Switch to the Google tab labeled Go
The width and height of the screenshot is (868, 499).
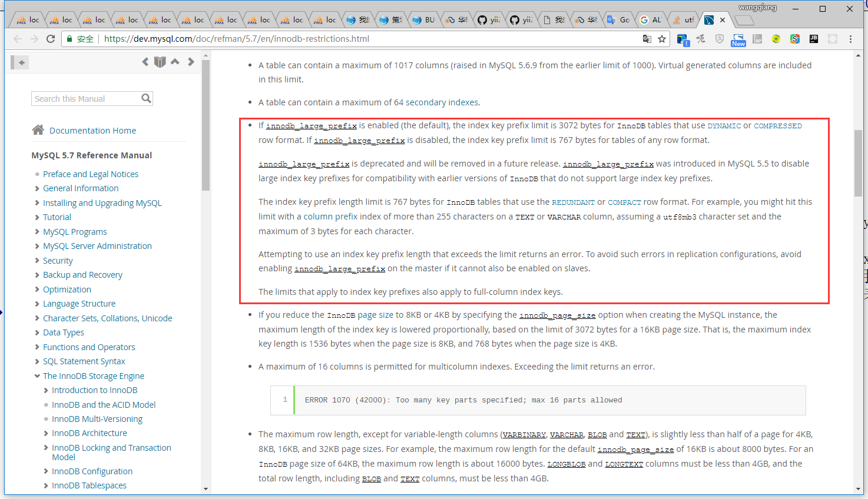point(618,20)
